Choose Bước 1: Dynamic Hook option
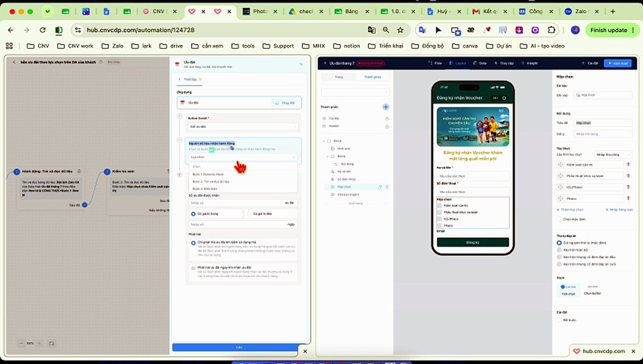Viewport: 643px width, 364px height. pyautogui.click(x=243, y=174)
